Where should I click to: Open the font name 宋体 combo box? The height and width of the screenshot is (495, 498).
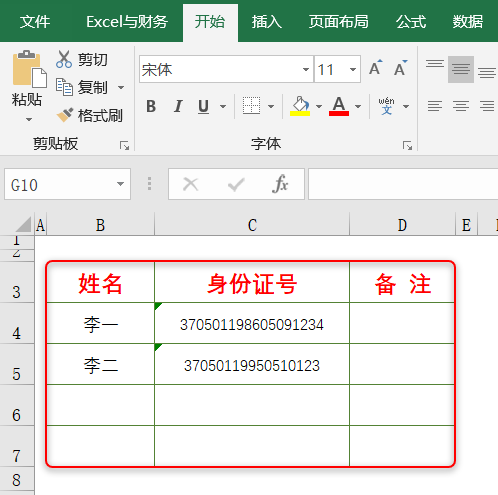[x=226, y=69]
